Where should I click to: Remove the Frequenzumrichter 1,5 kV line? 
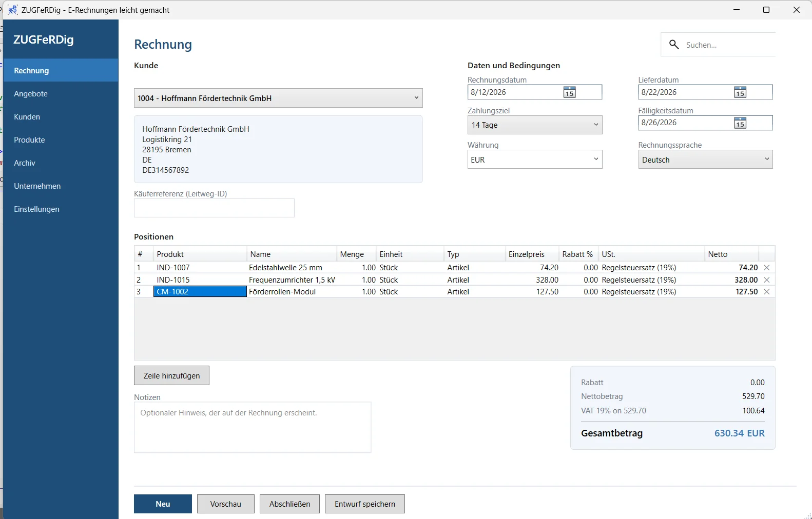point(766,280)
